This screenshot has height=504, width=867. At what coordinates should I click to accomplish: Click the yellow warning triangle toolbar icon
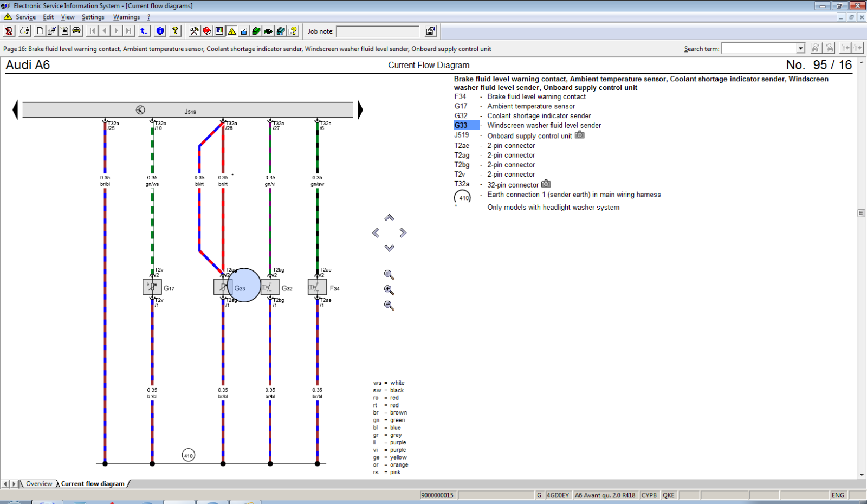coord(231,31)
